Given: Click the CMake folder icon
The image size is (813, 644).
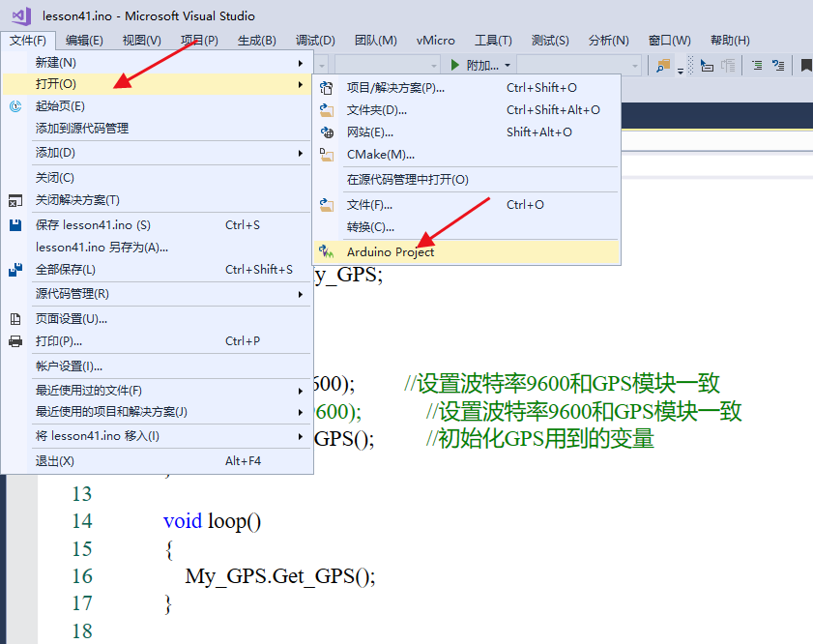Looking at the screenshot, I should pos(327,155).
